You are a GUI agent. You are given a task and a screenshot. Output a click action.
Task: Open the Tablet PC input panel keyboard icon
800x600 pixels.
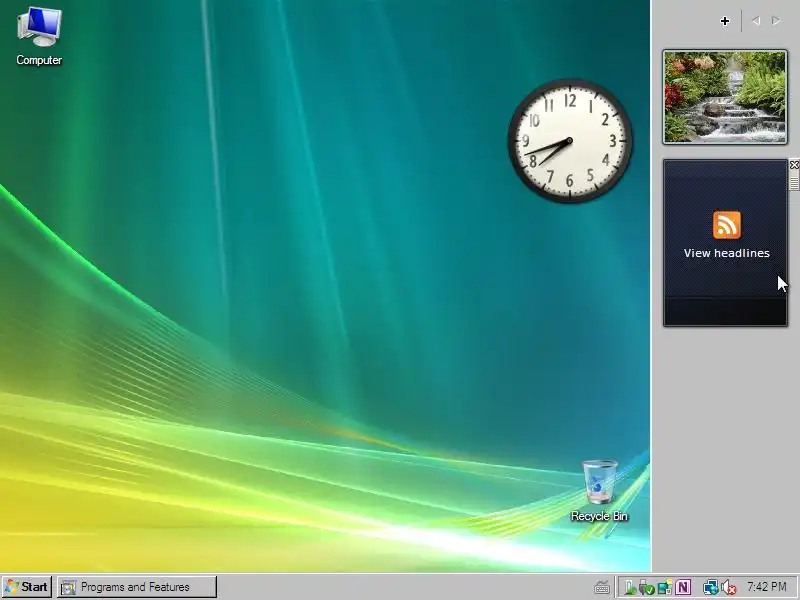coord(602,588)
